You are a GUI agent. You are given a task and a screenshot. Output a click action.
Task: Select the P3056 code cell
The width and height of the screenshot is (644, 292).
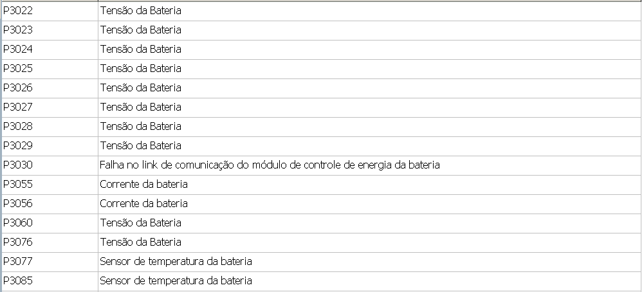tap(18, 204)
